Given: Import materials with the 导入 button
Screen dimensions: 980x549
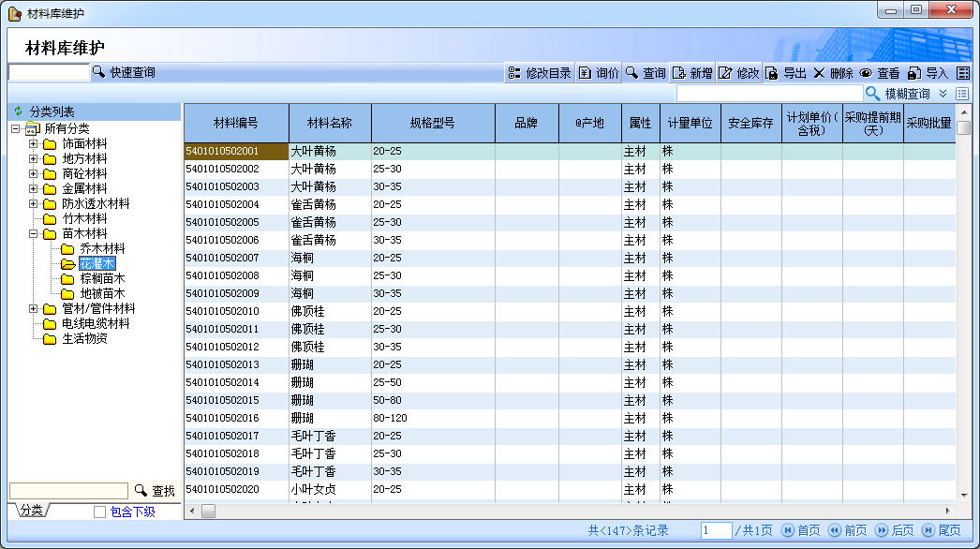Looking at the screenshot, I should tap(928, 73).
